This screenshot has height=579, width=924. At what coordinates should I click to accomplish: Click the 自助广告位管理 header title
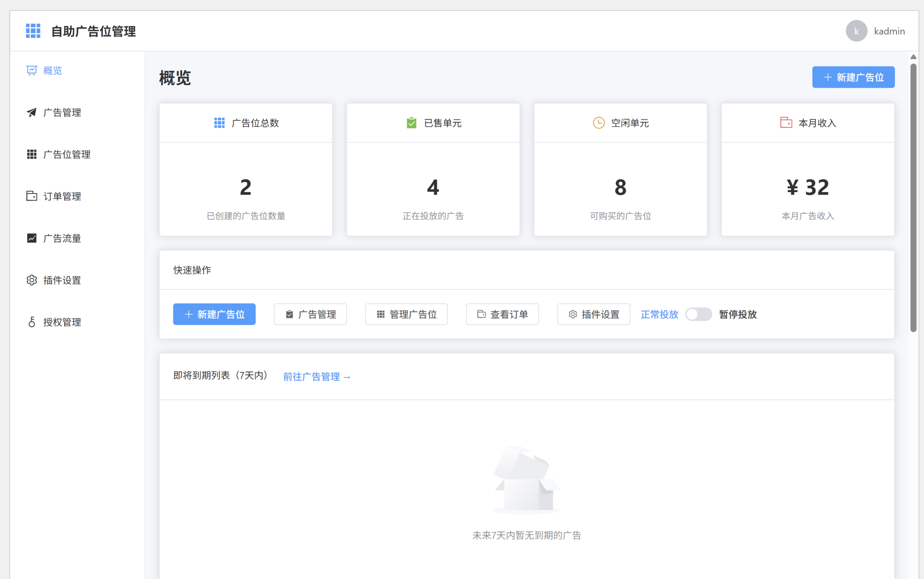[x=93, y=31]
